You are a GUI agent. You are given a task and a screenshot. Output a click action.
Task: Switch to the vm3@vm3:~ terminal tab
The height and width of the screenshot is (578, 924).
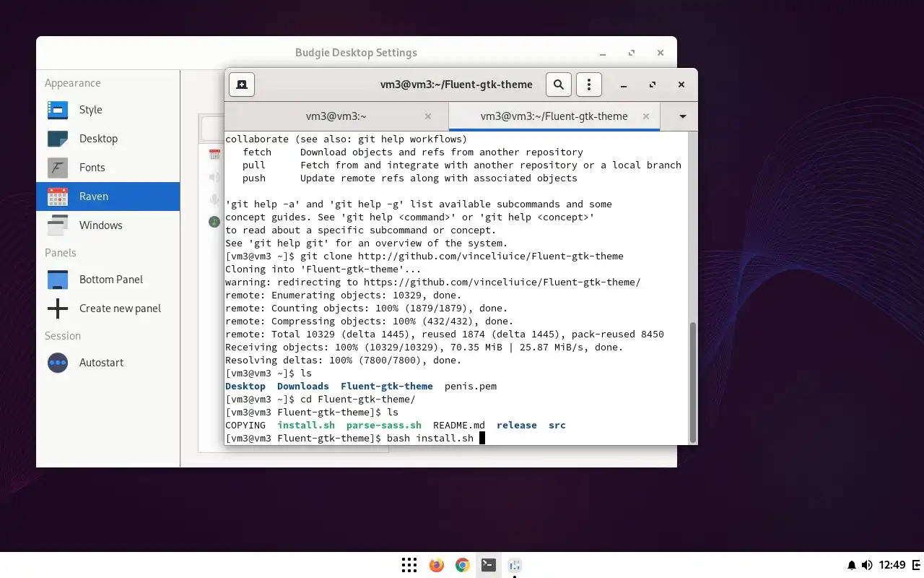[336, 116]
